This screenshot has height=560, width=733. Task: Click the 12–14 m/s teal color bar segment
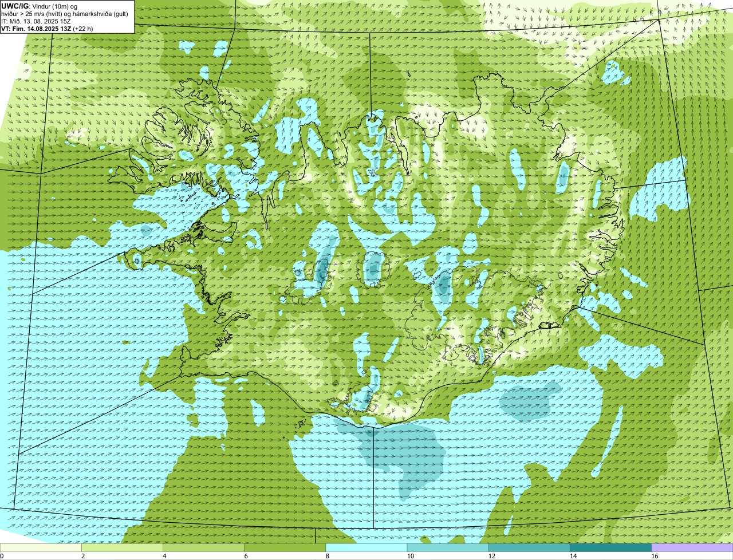point(529,548)
